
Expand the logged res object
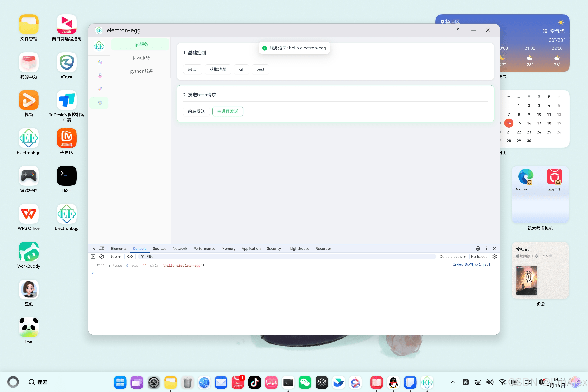click(109, 266)
